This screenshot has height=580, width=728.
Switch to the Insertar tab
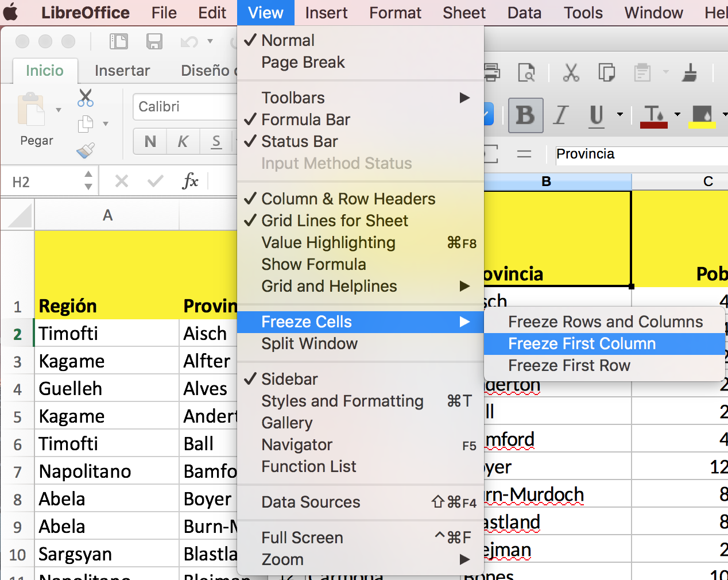click(122, 71)
